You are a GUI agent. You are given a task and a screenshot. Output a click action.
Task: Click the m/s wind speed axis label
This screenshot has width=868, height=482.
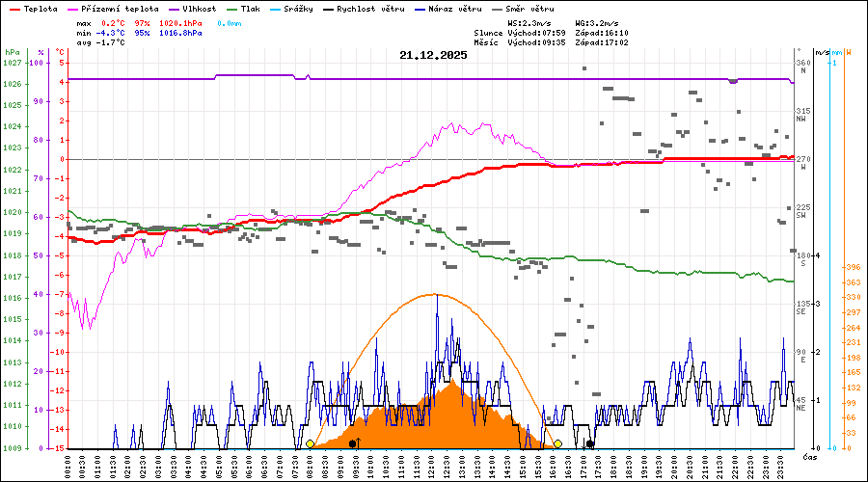point(822,52)
